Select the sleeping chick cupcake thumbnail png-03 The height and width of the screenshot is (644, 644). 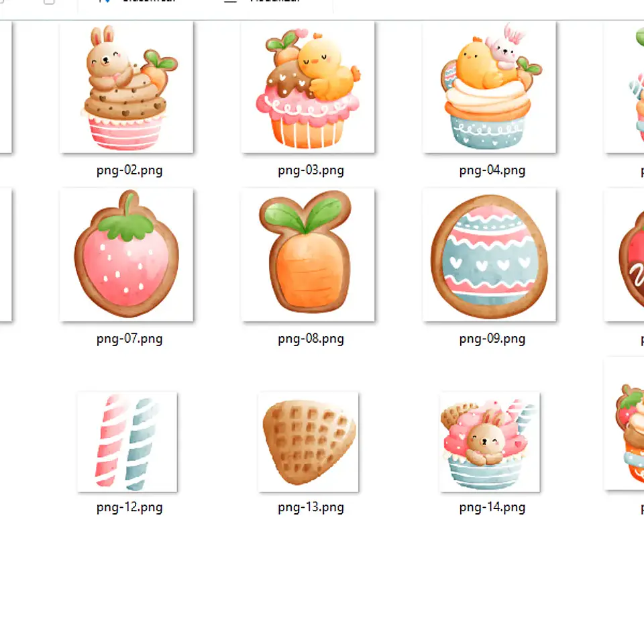click(x=308, y=87)
